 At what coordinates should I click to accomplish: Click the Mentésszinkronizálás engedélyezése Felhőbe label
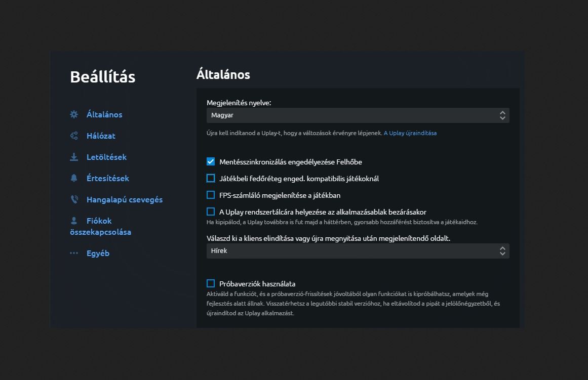pos(291,162)
